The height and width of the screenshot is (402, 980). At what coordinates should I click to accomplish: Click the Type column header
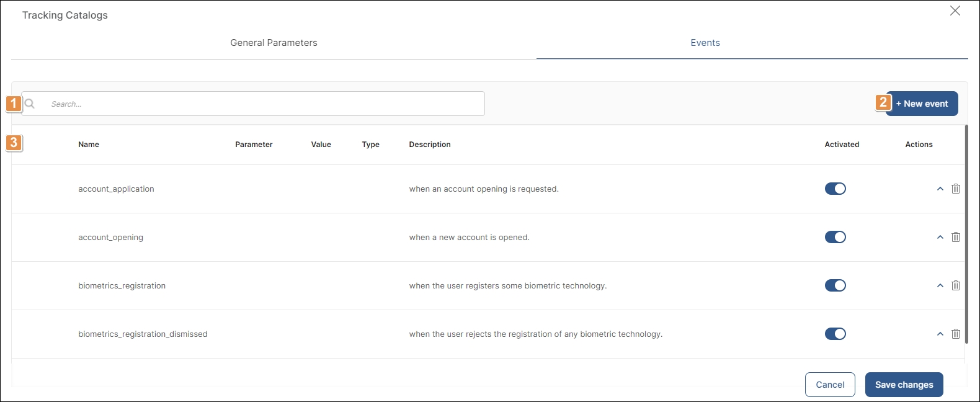[x=371, y=145]
